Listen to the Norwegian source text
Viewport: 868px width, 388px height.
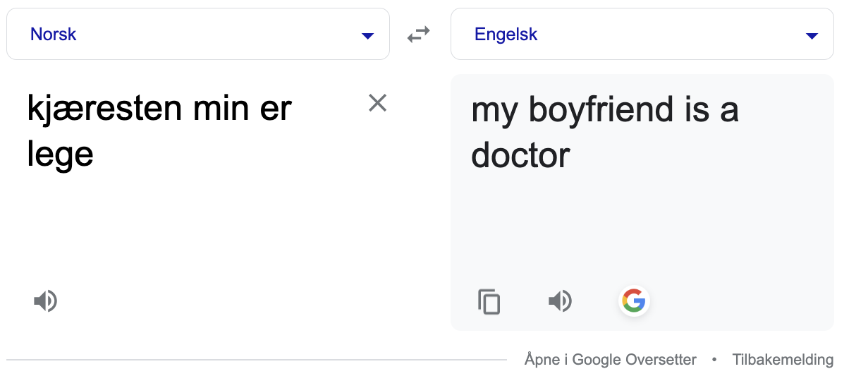(x=45, y=301)
